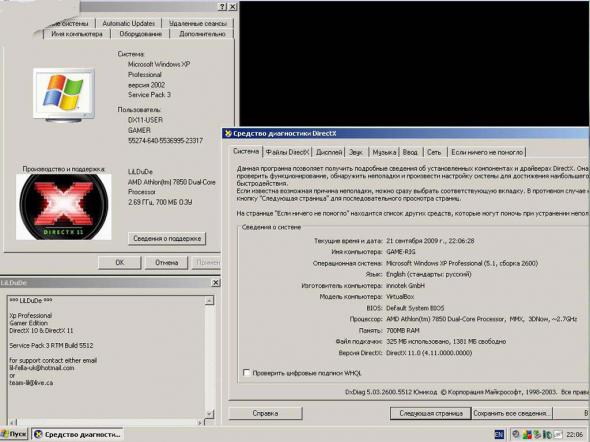
Task: Toggle the WHQL digital signatures checkbox
Action: 246,373
